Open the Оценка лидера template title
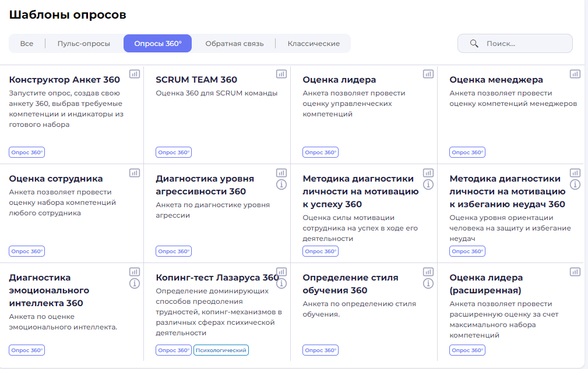 [x=339, y=80]
